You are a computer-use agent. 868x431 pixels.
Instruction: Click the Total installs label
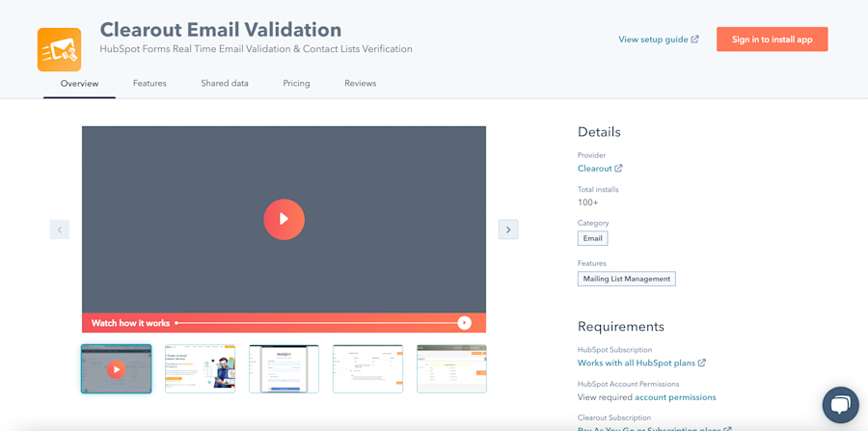tap(598, 189)
